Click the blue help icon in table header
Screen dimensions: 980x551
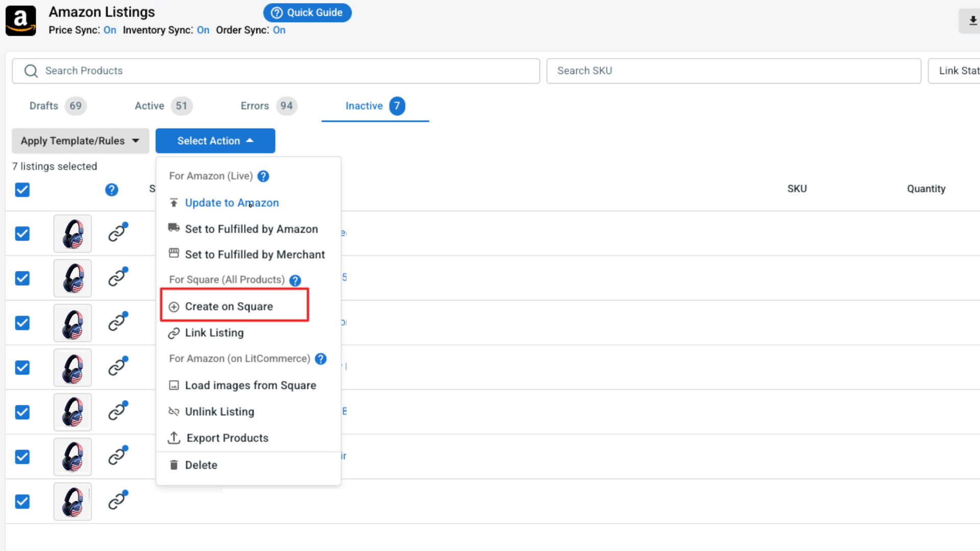pyautogui.click(x=111, y=190)
